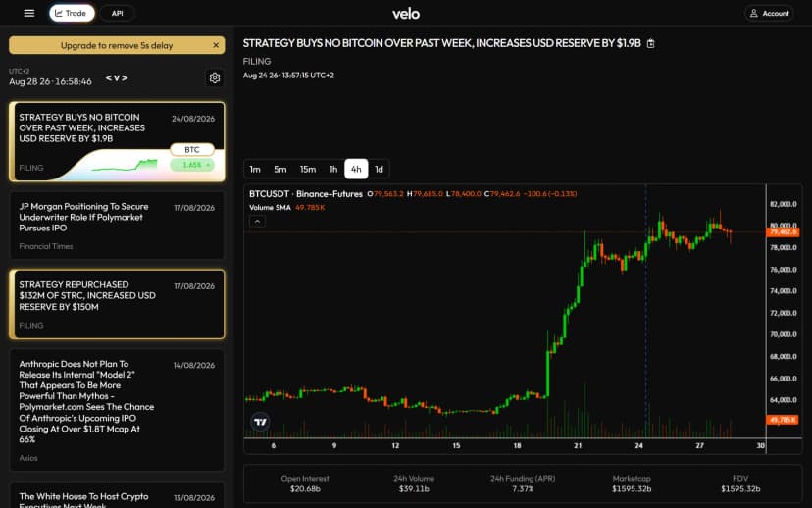Open JP Morgan Polymarket underwriter news
Image resolution: width=812 pixels, height=508 pixels.
tap(117, 226)
